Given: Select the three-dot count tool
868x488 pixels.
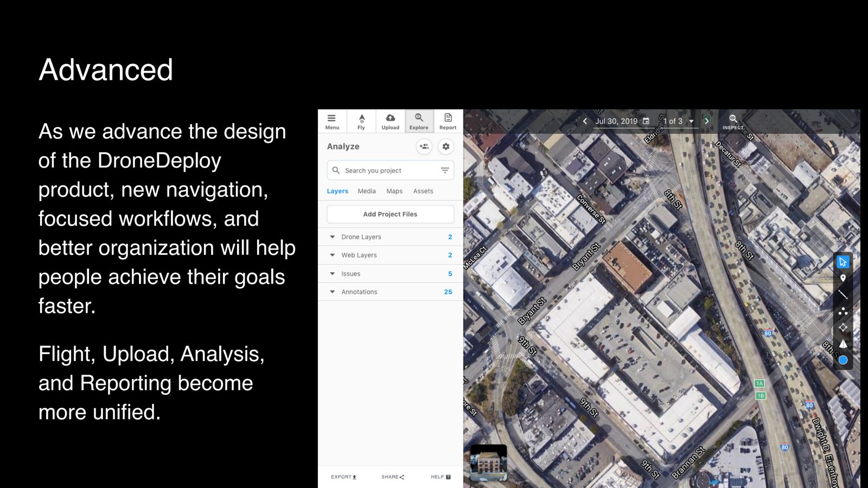Looking at the screenshot, I should [x=843, y=311].
